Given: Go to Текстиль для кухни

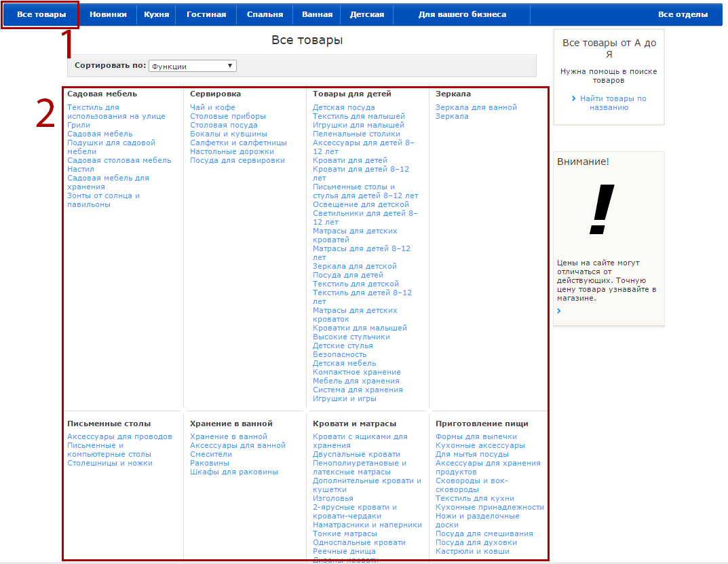Looking at the screenshot, I should (474, 498).
